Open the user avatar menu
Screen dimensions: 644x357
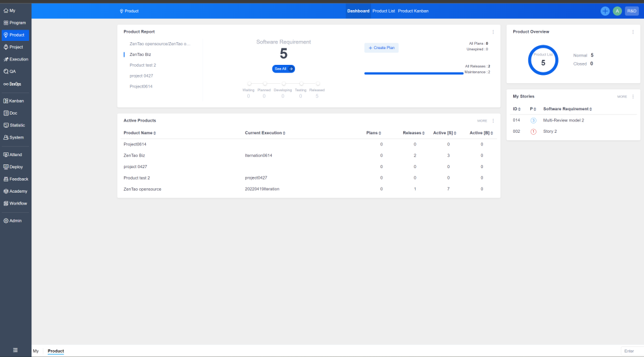pos(617,11)
